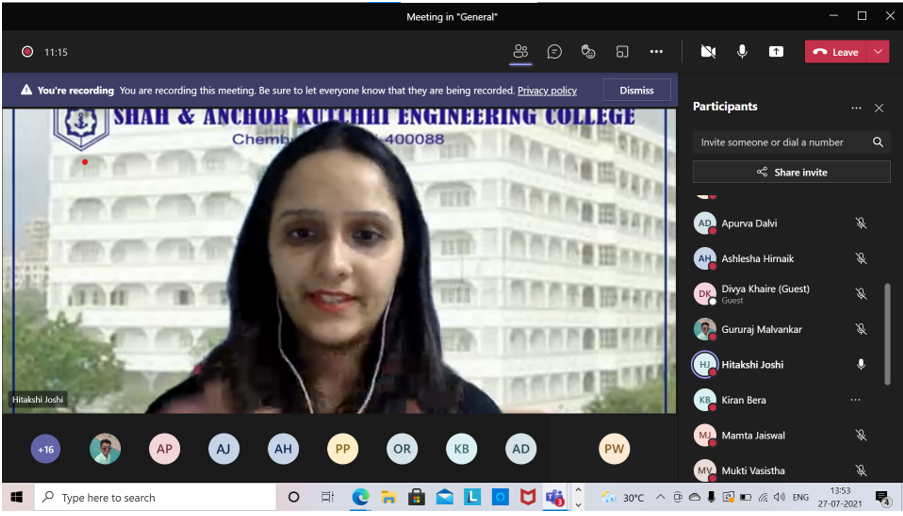Toggle the microphone mute button
The height and width of the screenshot is (516, 903).
[x=742, y=52]
